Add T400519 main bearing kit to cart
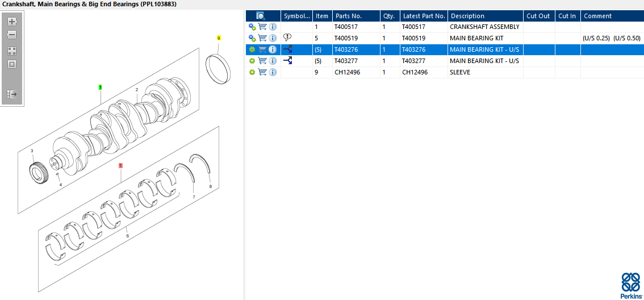The width and height of the screenshot is (644, 300). click(262, 38)
